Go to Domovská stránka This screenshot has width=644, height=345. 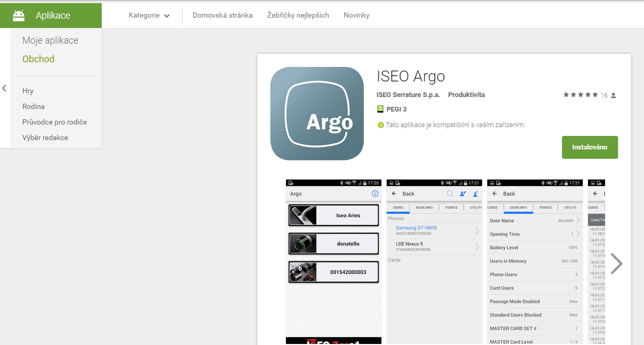pos(223,16)
